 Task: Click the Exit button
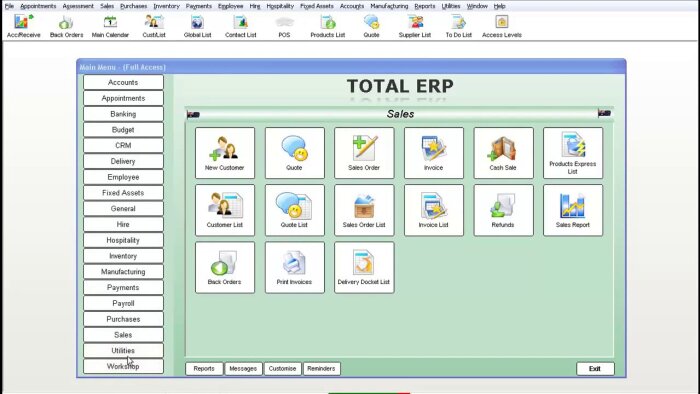pos(595,369)
